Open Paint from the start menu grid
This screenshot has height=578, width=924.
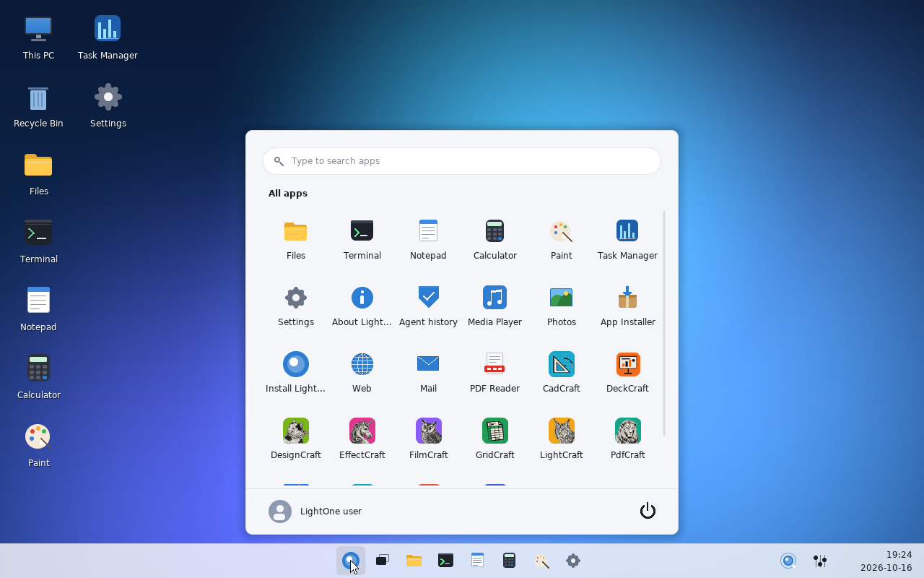[x=561, y=239]
